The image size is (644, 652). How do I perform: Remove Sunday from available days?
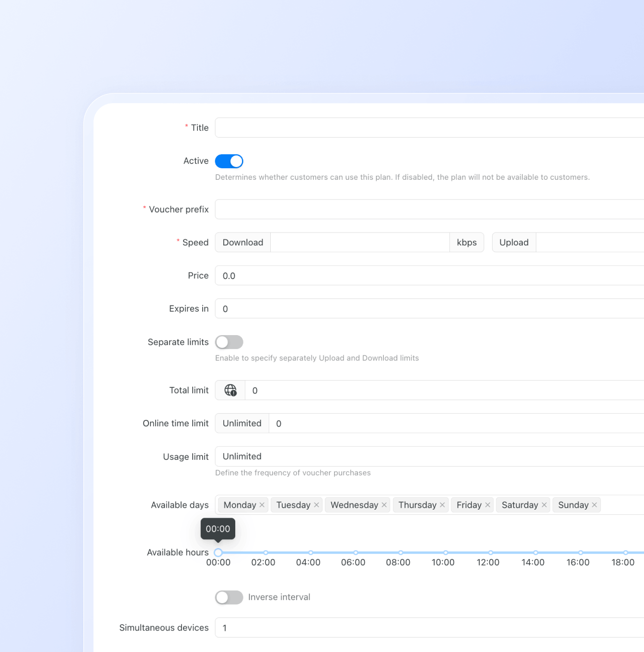(595, 505)
